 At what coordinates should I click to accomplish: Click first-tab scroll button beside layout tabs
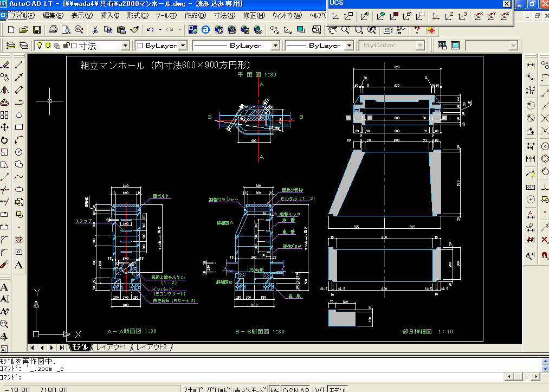[32, 348]
